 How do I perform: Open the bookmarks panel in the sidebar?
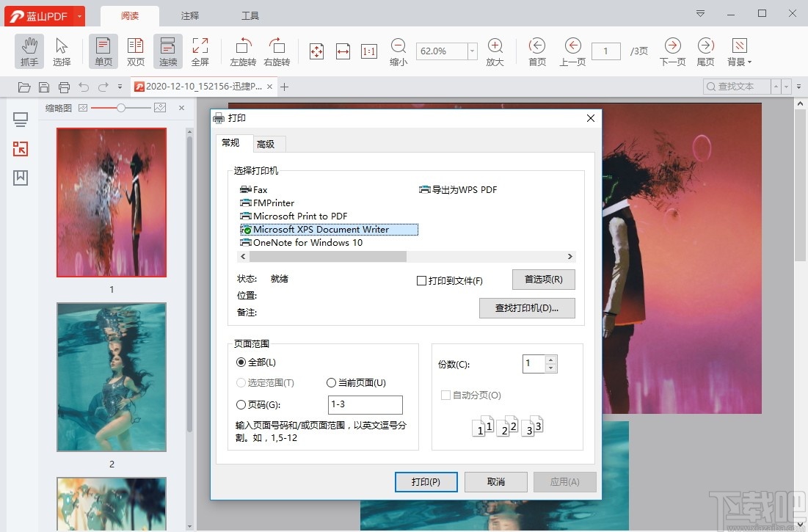pyautogui.click(x=20, y=177)
